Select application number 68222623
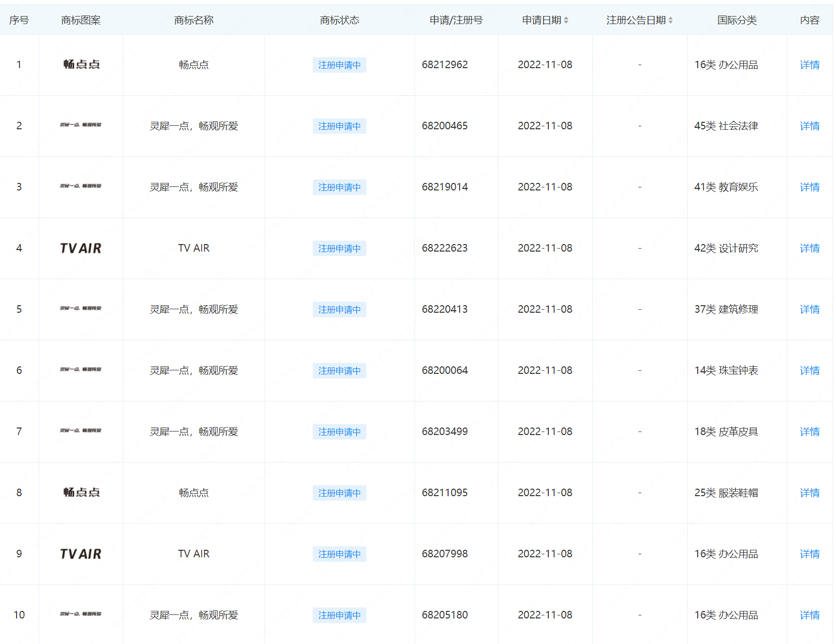 [445, 248]
